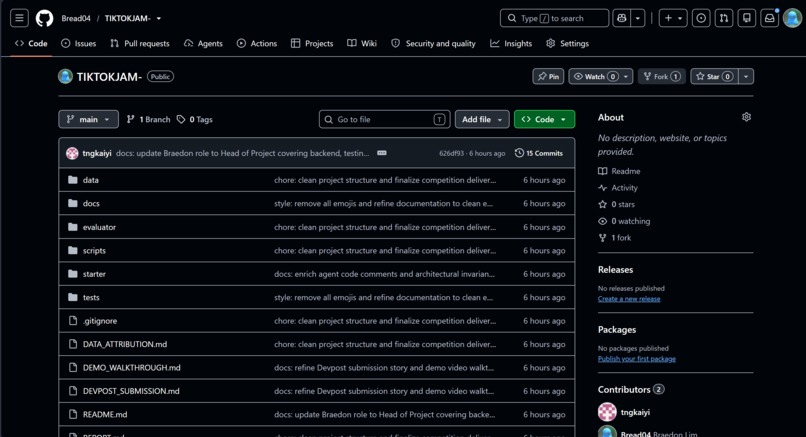The image size is (806, 437).
Task: Open the evaluator folder
Action: (x=99, y=227)
